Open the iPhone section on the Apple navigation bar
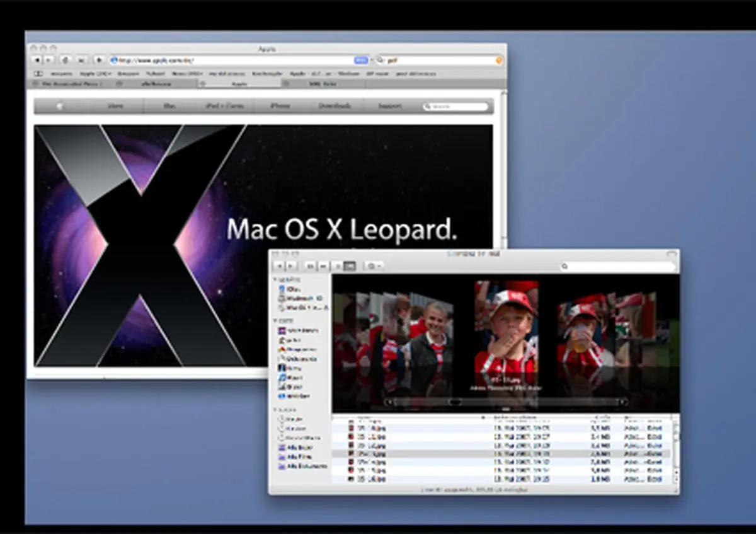 click(281, 106)
